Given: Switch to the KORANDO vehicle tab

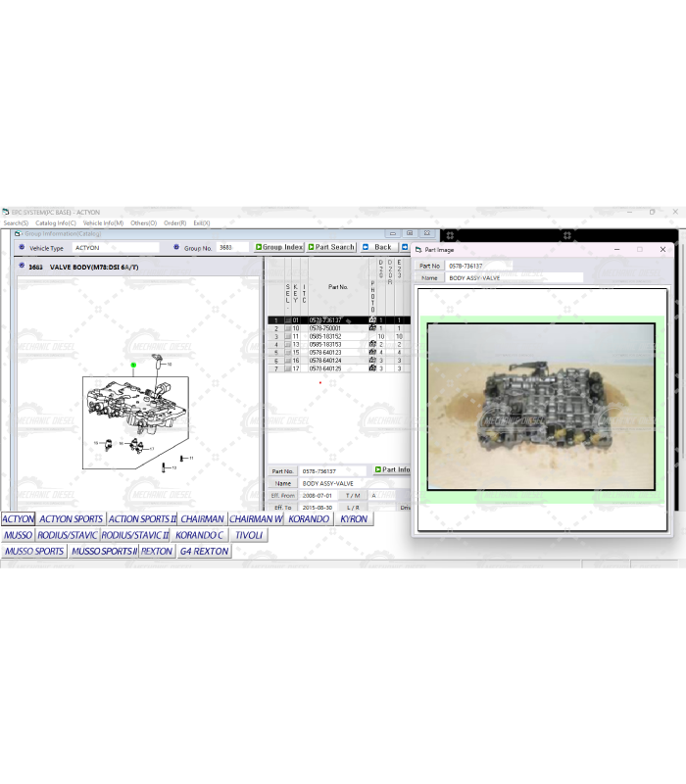Looking at the screenshot, I should coord(310,519).
